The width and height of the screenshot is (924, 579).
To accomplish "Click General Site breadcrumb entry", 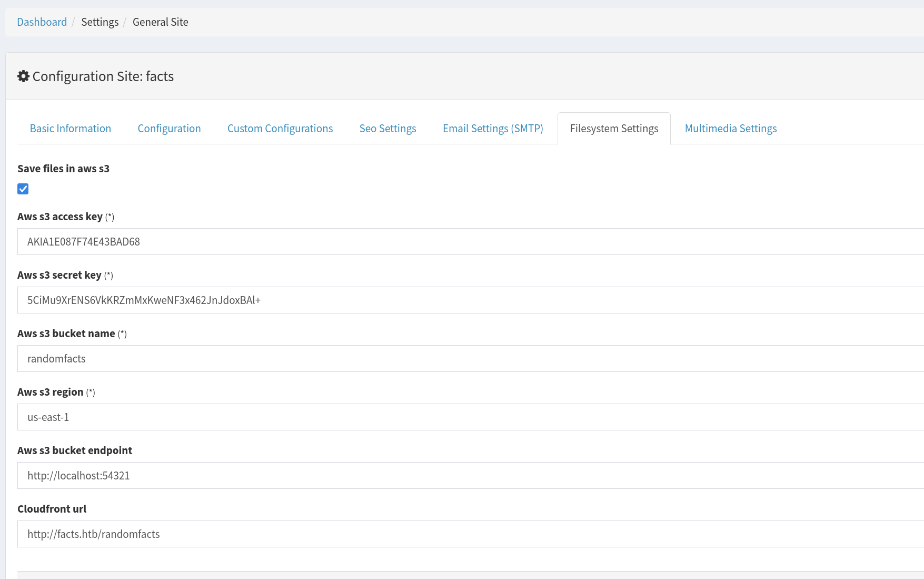I will (x=160, y=22).
